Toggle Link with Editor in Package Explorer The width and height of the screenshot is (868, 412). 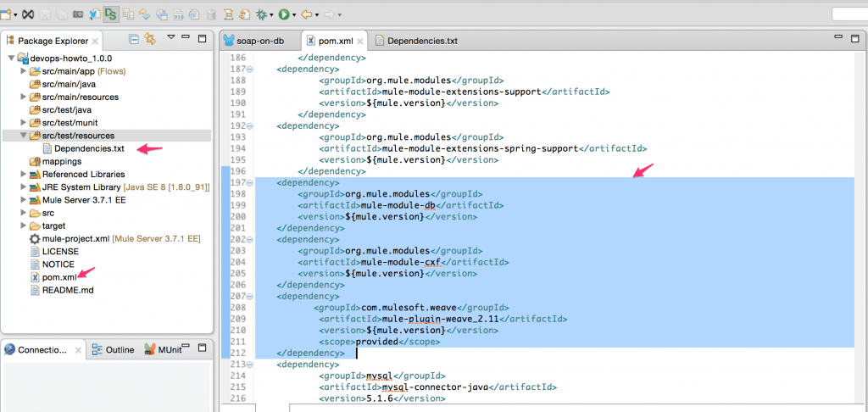151,39
